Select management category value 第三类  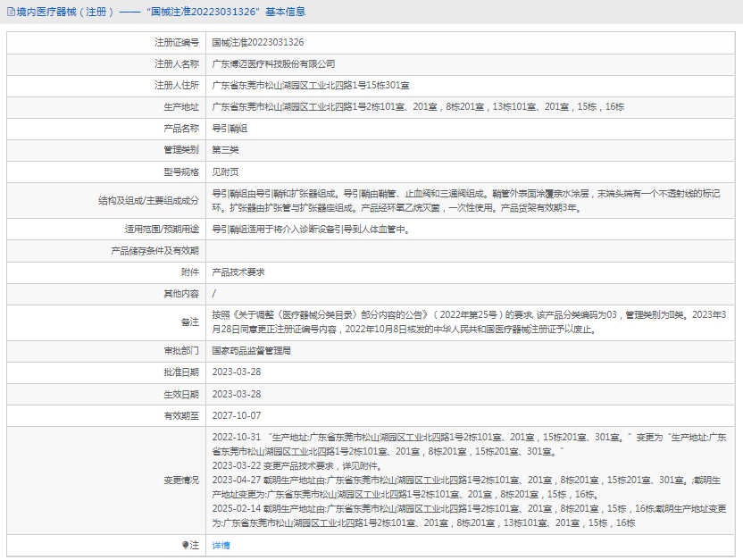coord(225,150)
